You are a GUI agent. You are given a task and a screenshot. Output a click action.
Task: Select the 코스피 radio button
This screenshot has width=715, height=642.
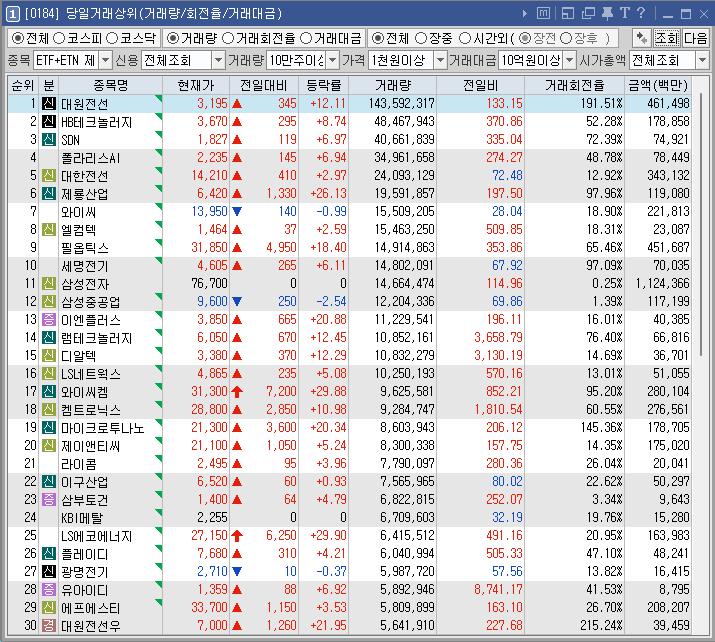click(x=58, y=38)
